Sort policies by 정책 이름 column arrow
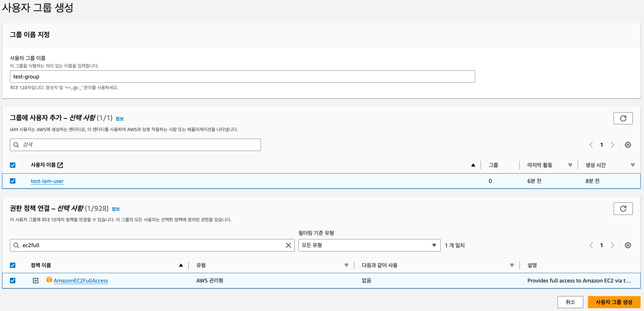Screen dimensions: 644x311 pos(181,265)
